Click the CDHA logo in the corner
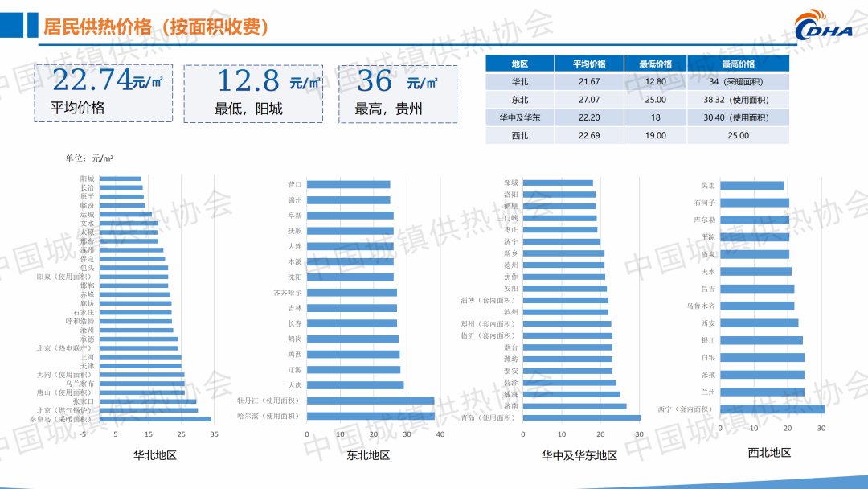 coord(828,26)
